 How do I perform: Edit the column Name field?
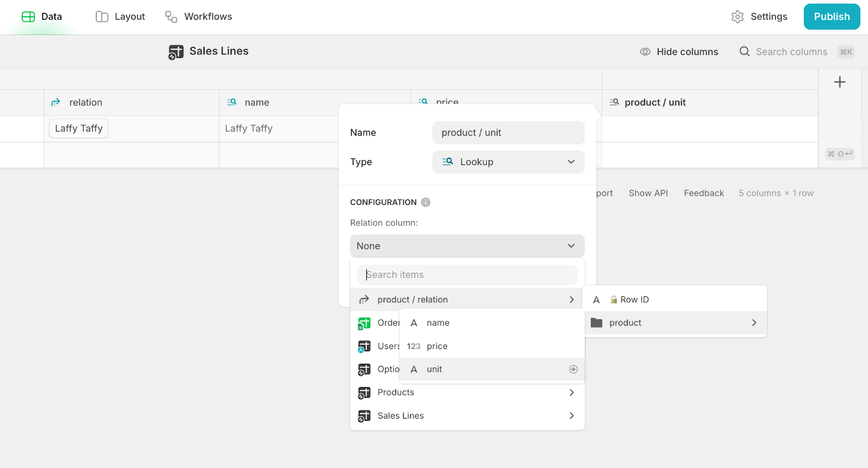508,133
